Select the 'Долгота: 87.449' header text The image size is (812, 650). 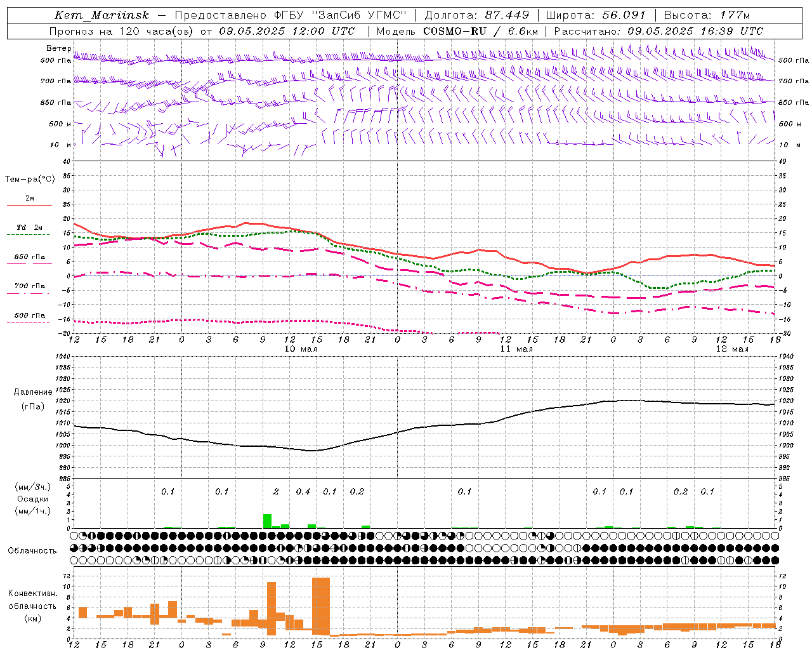477,15
